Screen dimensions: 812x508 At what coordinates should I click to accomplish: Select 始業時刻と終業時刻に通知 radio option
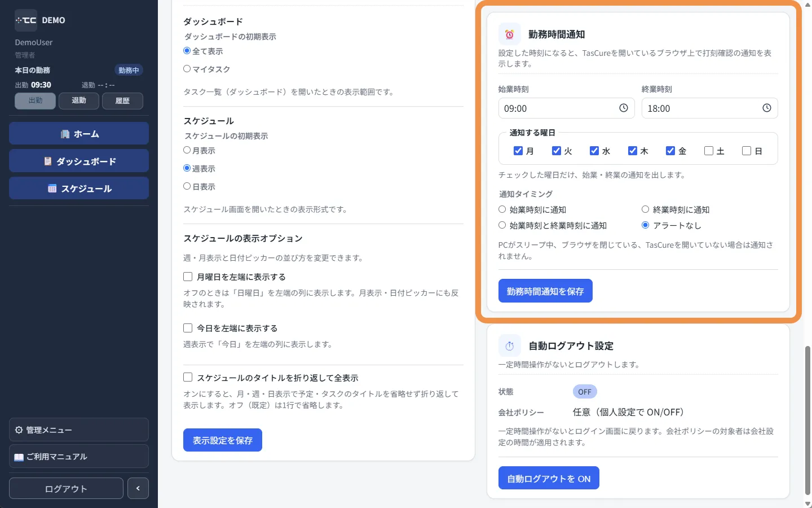click(x=502, y=225)
